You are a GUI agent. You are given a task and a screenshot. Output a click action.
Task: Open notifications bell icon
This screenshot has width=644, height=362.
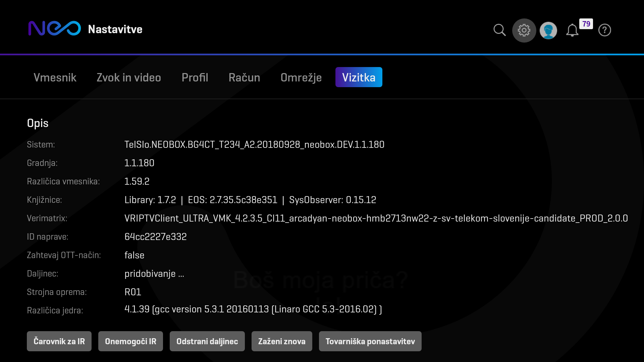click(x=572, y=31)
